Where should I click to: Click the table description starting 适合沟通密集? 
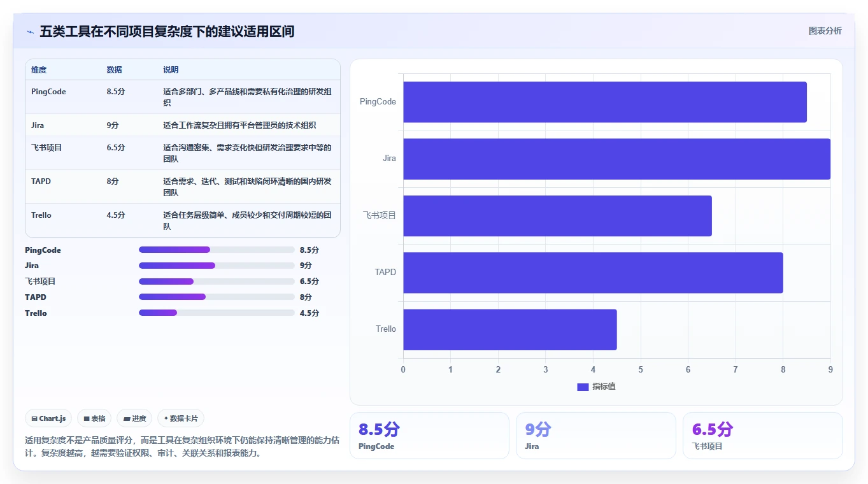247,153
